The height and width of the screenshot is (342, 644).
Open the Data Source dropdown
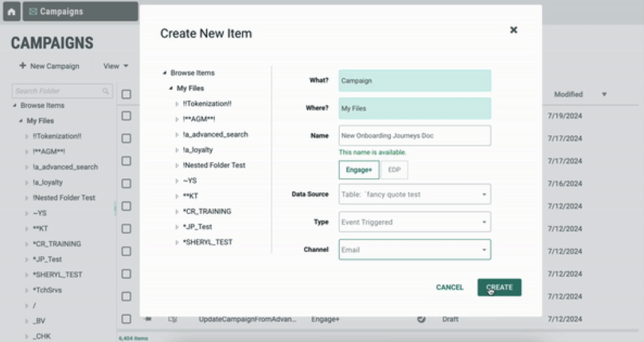(414, 194)
